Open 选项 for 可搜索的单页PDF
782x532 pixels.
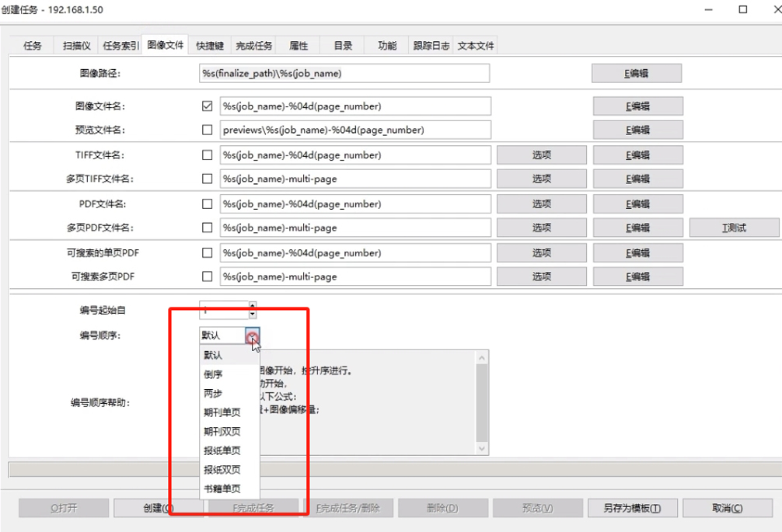coord(542,252)
